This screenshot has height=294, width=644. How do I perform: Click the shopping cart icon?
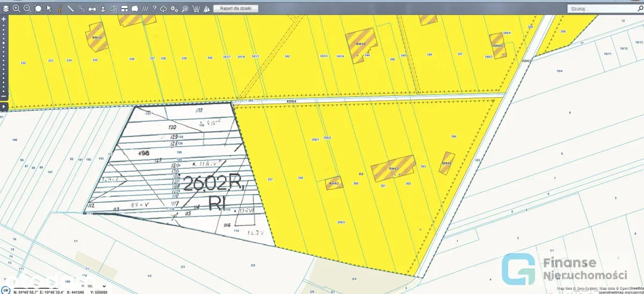coord(196,9)
